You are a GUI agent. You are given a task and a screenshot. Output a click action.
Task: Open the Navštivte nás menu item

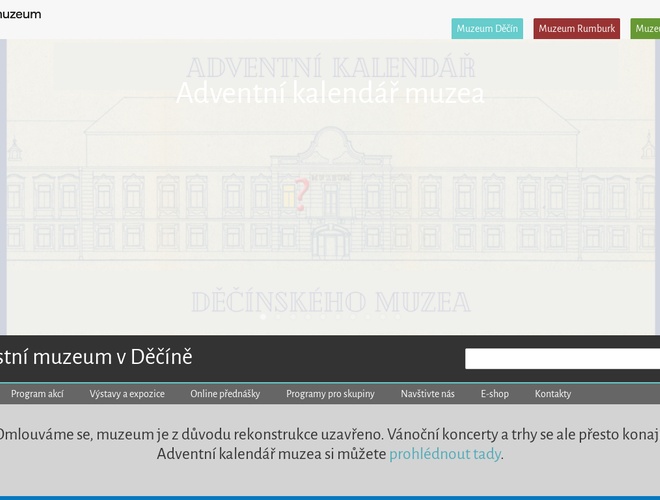point(427,394)
